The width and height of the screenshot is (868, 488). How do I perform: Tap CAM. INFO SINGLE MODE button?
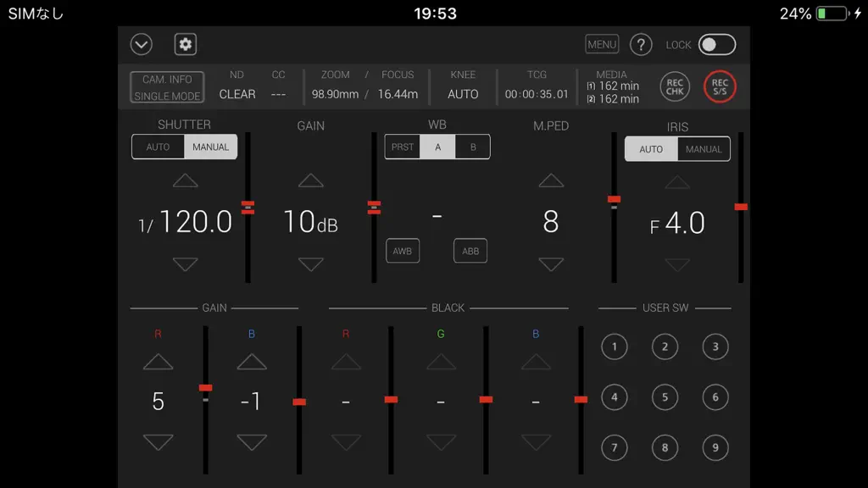[167, 87]
